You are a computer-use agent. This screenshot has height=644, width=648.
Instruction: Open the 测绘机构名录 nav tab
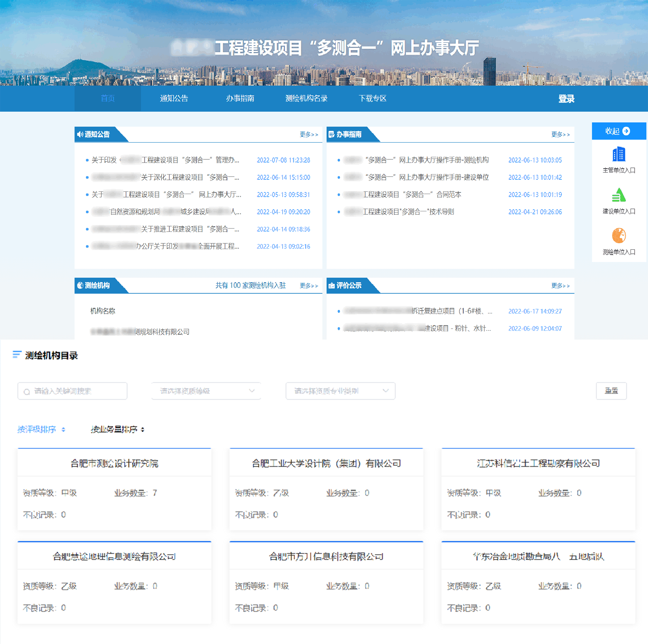[306, 99]
